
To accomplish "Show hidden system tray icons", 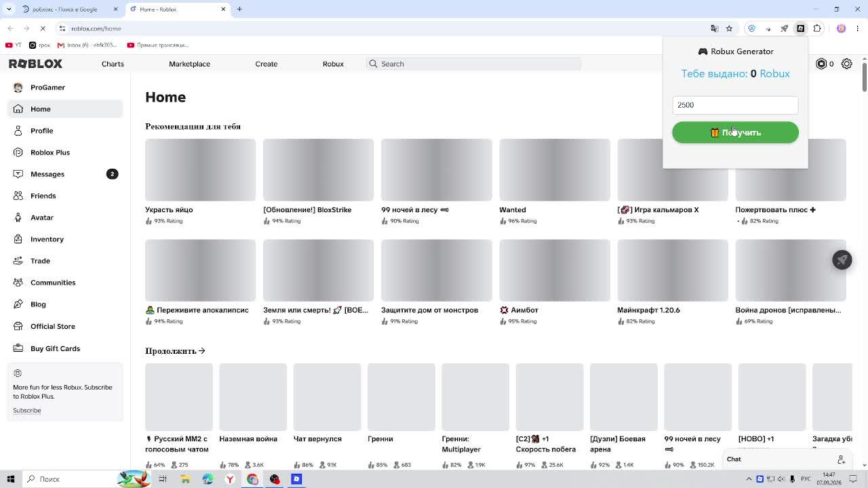I will [x=749, y=479].
